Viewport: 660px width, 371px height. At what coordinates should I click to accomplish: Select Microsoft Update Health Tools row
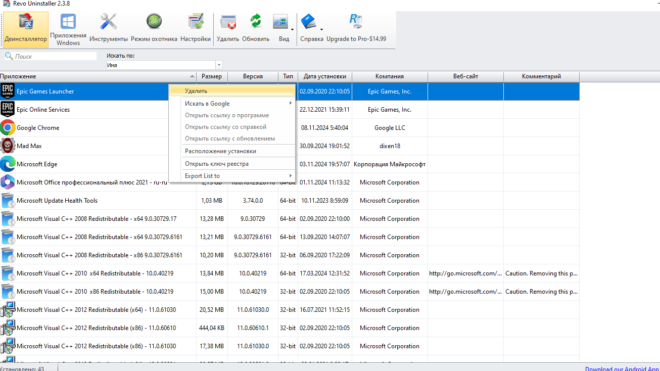pyautogui.click(x=290, y=200)
